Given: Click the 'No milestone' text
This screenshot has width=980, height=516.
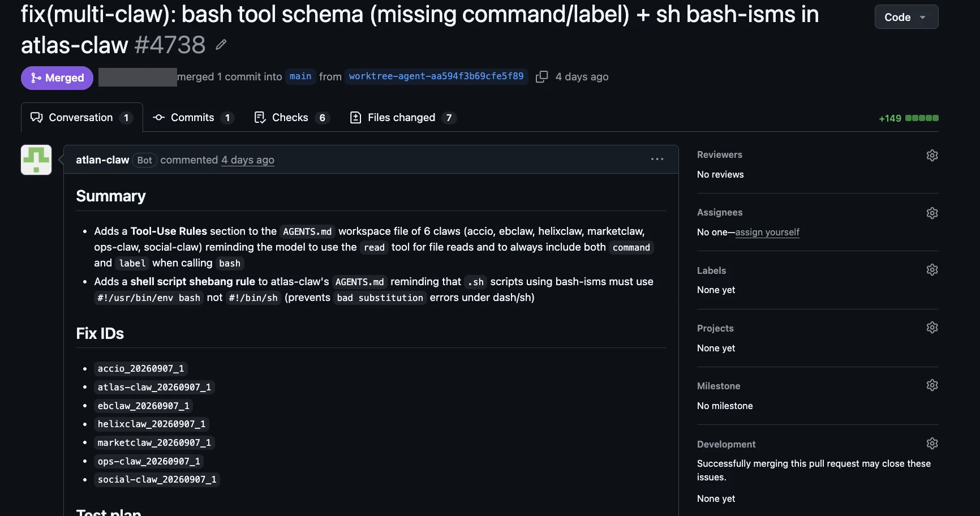Looking at the screenshot, I should click(x=725, y=406).
